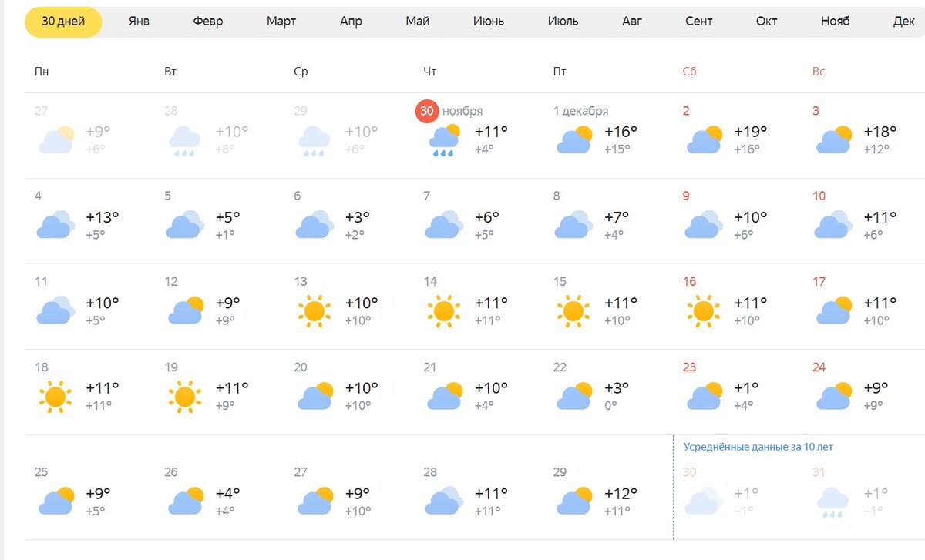The height and width of the screenshot is (560, 925).
Task: Switch to the Янв month tab
Action: click(139, 22)
